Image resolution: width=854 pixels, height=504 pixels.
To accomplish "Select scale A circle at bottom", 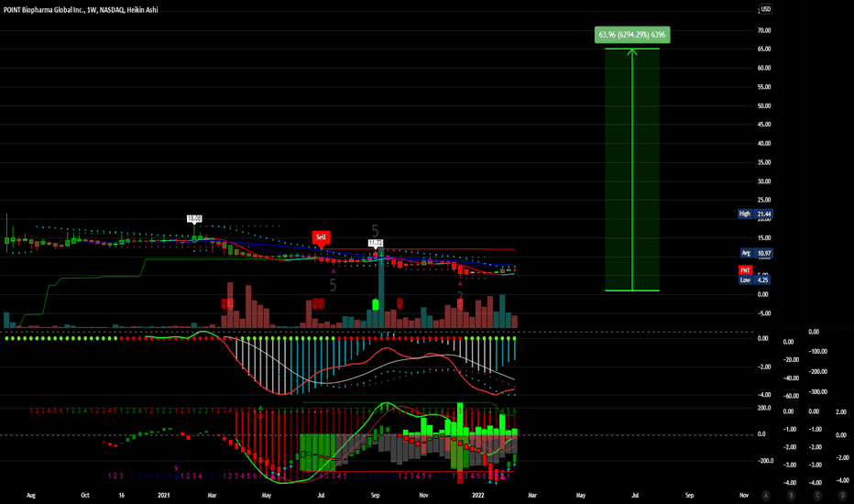I will (766, 495).
